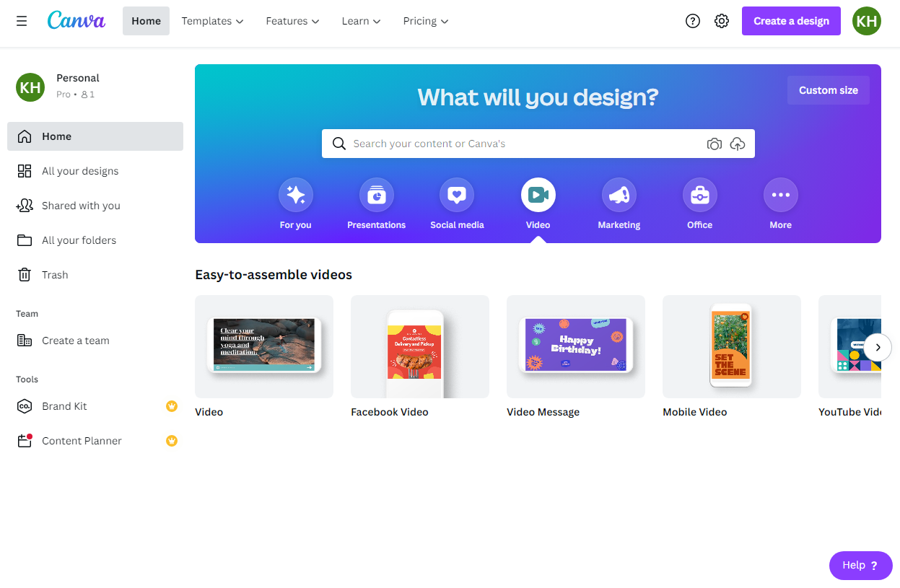Click the Mobile Video label text

[695, 412]
